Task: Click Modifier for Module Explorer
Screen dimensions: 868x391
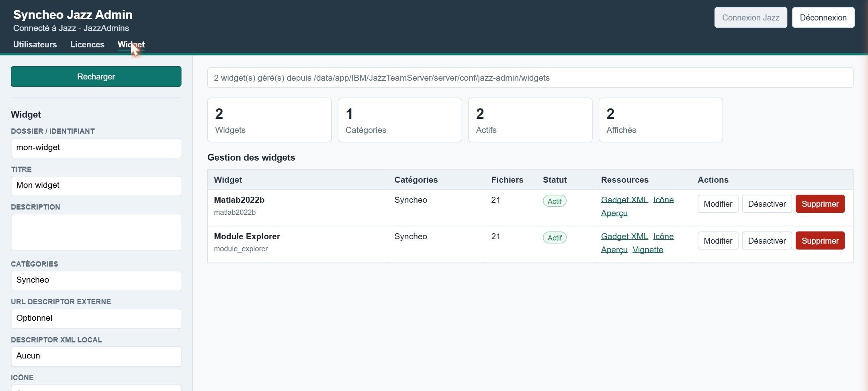Action: coord(718,241)
